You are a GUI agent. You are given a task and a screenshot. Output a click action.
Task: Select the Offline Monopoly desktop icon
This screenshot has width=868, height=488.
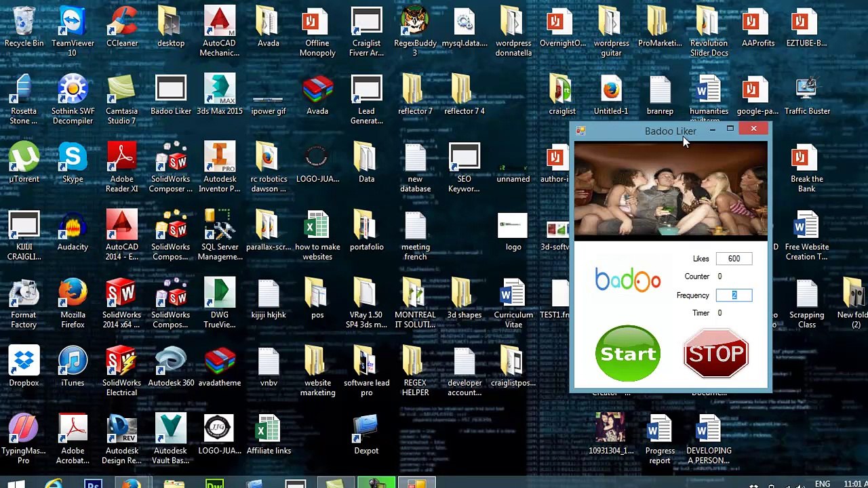(317, 31)
